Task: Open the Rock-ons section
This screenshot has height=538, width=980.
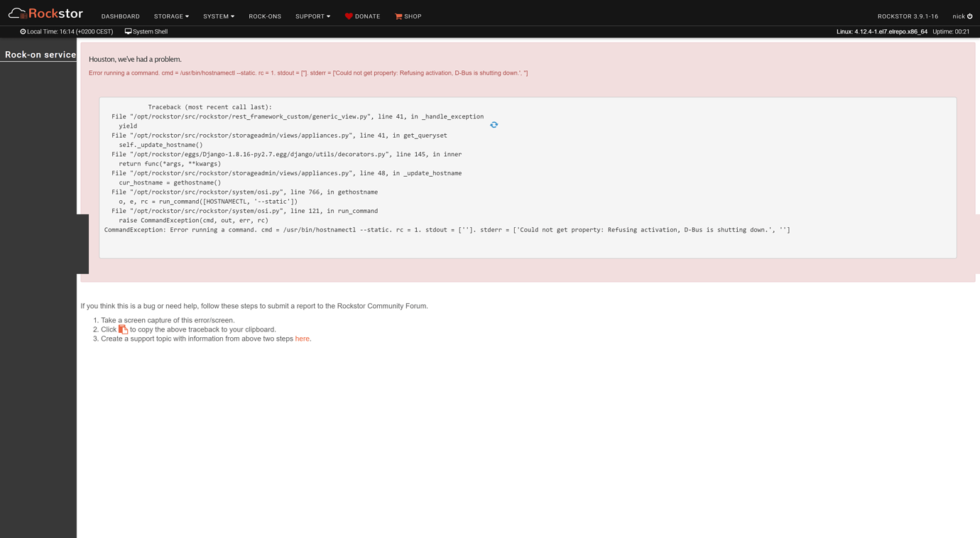Action: point(265,16)
